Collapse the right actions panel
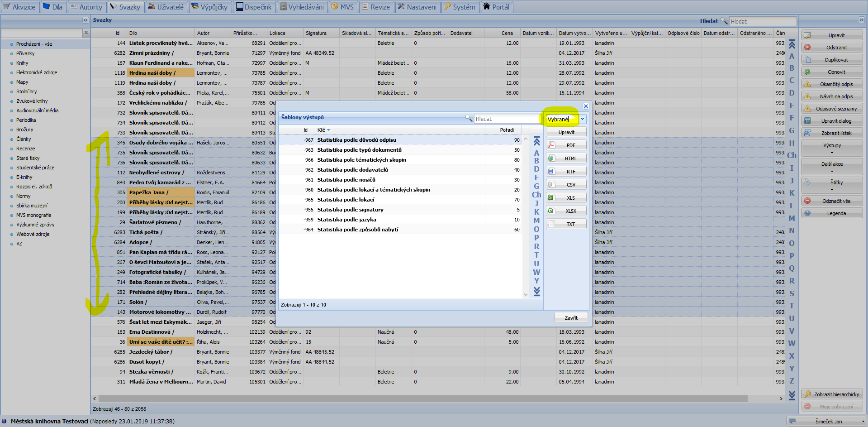 (x=861, y=20)
